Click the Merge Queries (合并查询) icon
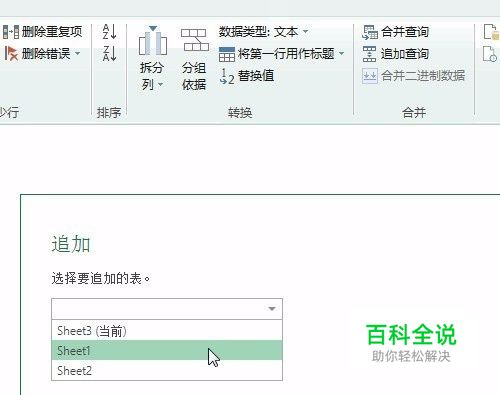Viewport: 500px width, 395px height. point(370,32)
